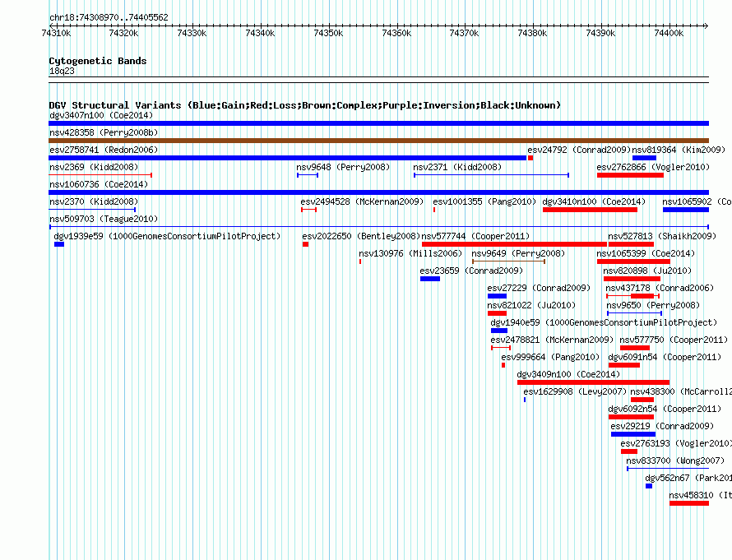
Task: Click the 74380k ruler tick label
Action: (x=532, y=33)
